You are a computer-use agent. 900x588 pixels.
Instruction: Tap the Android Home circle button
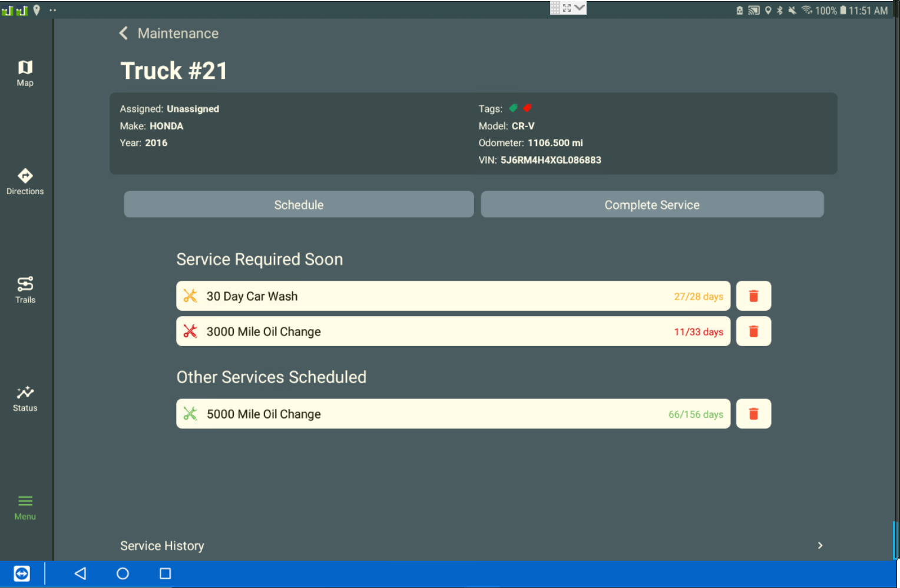pos(123,573)
